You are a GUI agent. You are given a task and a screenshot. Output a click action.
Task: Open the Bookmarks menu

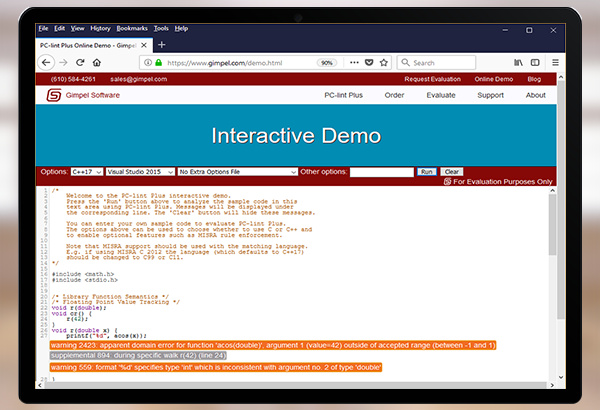[132, 28]
